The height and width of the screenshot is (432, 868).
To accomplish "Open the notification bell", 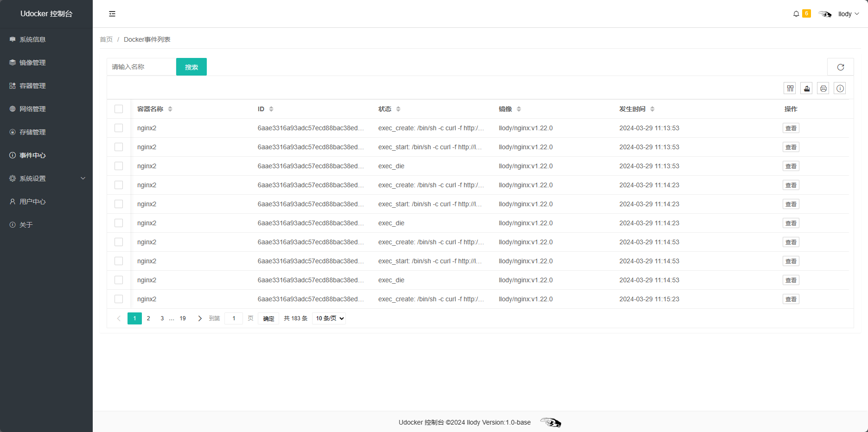I will (796, 14).
